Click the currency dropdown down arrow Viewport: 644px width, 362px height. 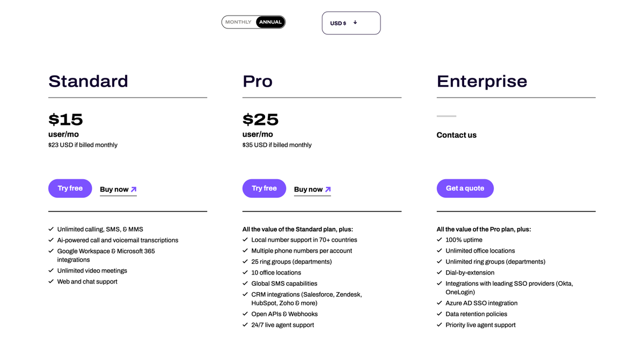click(355, 23)
